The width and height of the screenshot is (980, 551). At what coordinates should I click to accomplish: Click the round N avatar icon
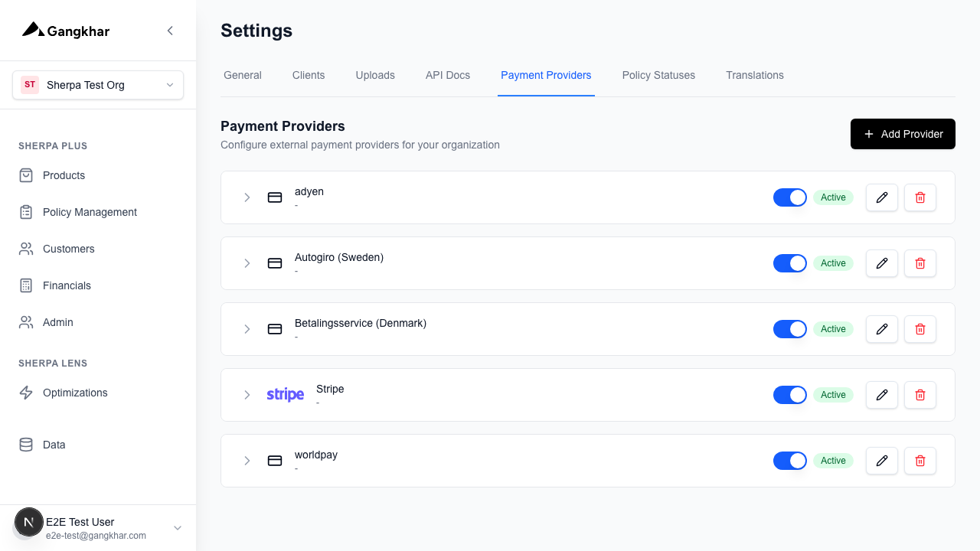tap(29, 523)
